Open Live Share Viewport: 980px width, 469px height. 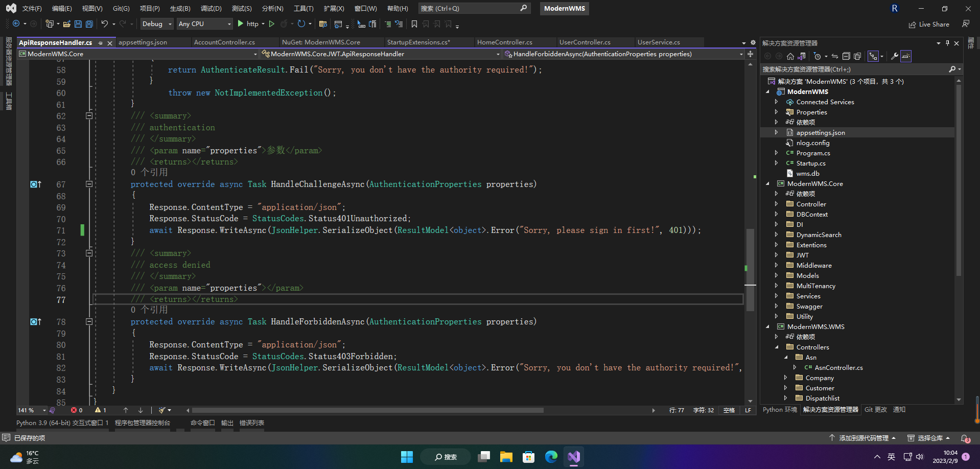929,24
